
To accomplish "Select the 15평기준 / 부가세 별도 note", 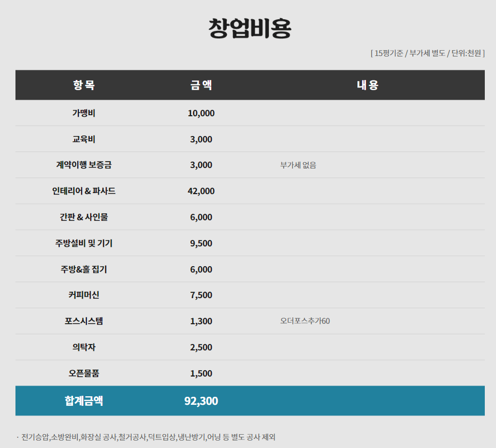I will coord(428,53).
